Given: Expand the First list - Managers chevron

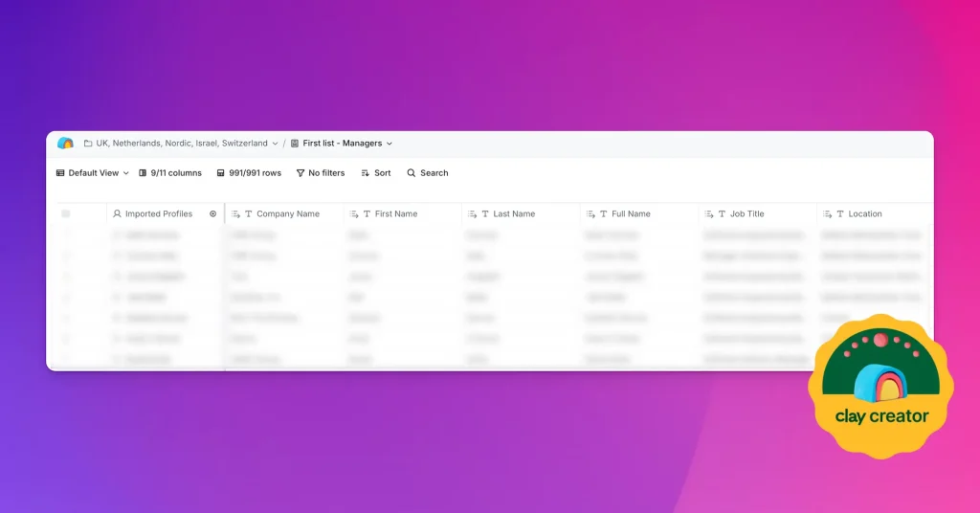Looking at the screenshot, I should (x=390, y=144).
